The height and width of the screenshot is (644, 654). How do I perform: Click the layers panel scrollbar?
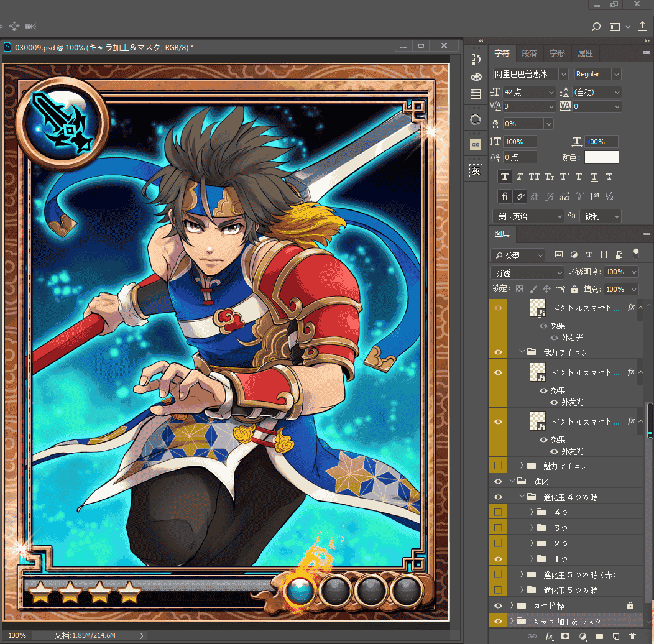pyautogui.click(x=650, y=421)
